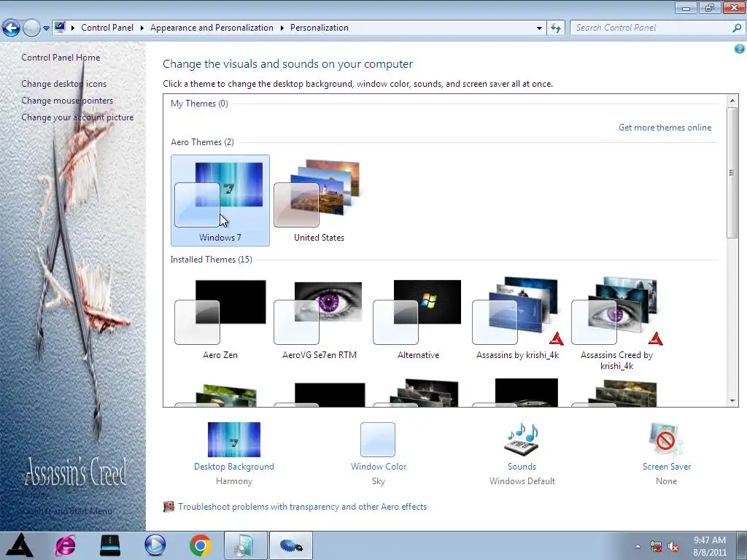
Task: Click theme list scrollbar down arrow
Action: [732, 401]
